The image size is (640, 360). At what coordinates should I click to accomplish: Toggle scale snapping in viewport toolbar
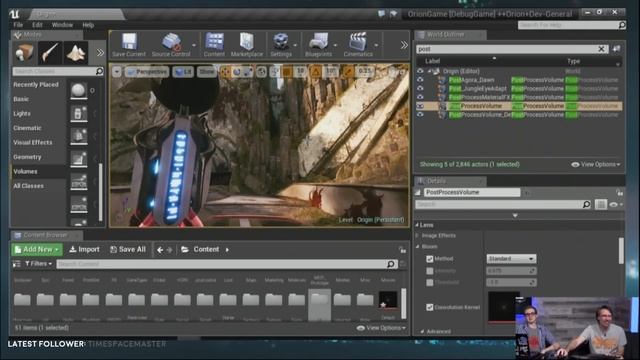[x=348, y=72]
